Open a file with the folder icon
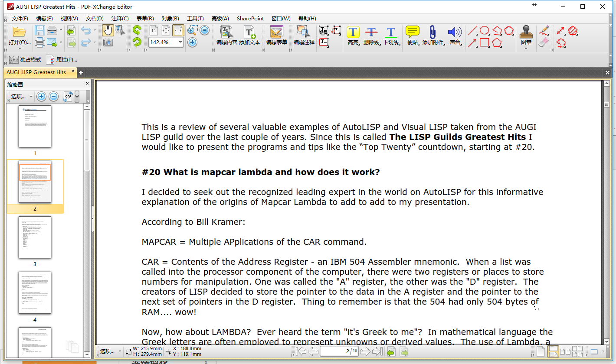This screenshot has height=364, width=616. click(x=19, y=32)
